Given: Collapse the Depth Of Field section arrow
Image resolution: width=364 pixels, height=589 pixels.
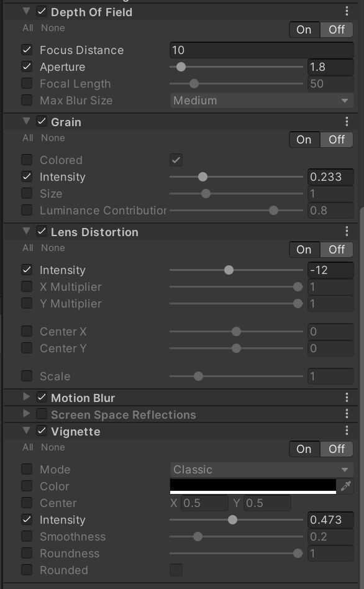Looking at the screenshot, I should (26, 11).
